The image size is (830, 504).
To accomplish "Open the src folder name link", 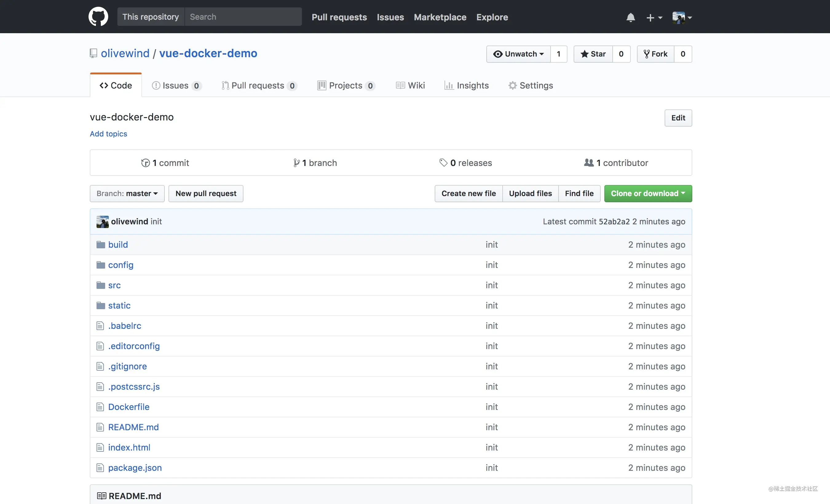I will [114, 285].
